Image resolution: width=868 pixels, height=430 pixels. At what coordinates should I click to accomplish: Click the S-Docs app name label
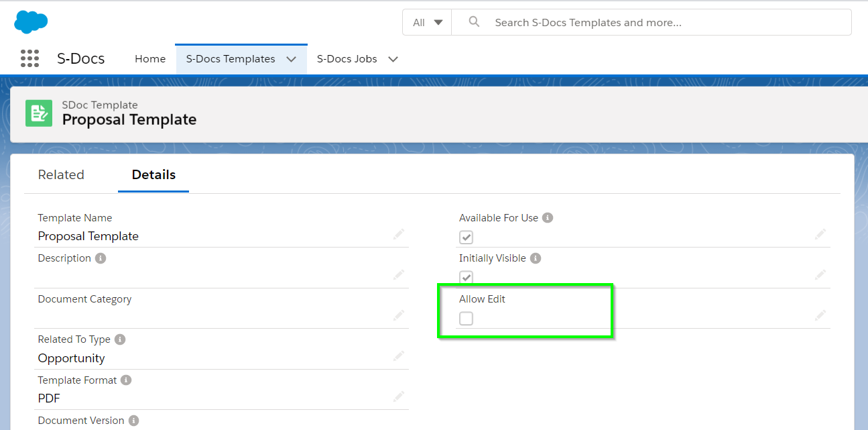pos(81,58)
